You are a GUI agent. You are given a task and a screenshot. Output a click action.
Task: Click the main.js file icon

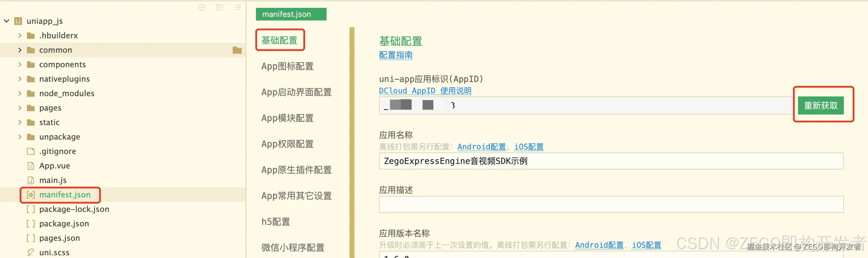click(31, 180)
